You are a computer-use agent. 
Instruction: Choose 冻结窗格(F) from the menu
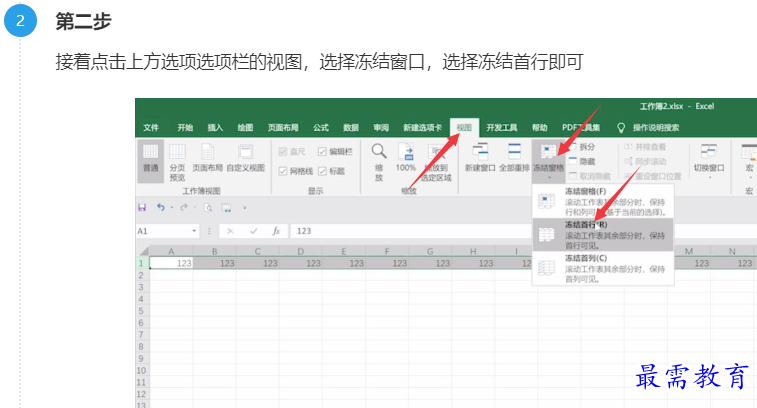click(603, 201)
